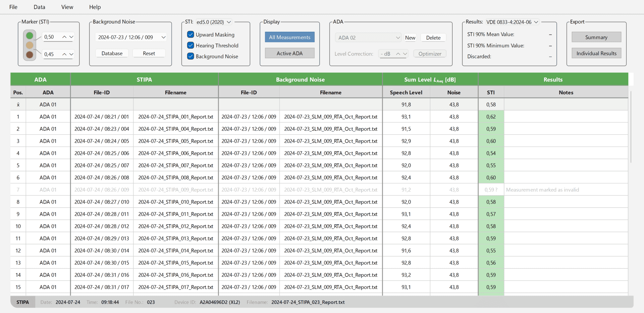Toggle the Background Noise checkbox
Viewport: 644px width, 313px height.
191,56
